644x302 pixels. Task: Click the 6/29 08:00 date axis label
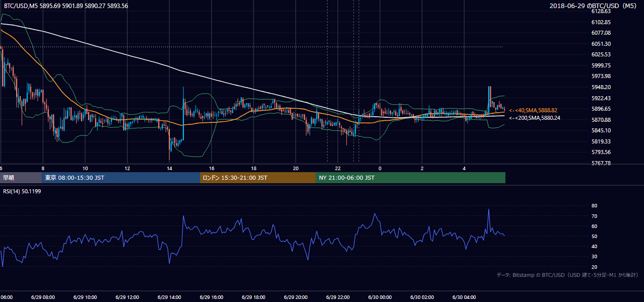tap(43, 297)
